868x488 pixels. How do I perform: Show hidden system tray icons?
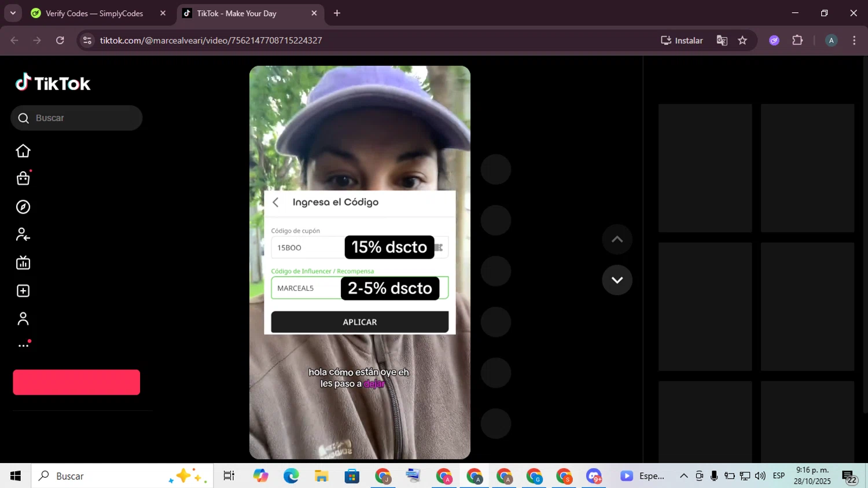click(683, 476)
